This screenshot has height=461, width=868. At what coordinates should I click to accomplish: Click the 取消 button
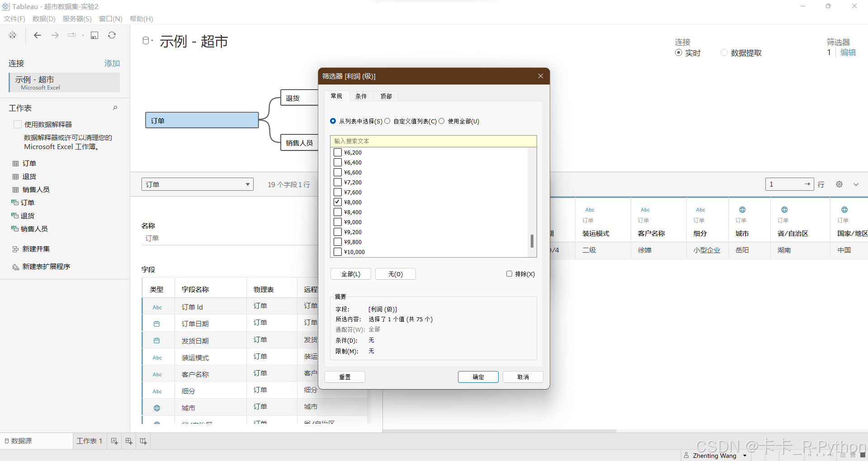[x=523, y=377]
